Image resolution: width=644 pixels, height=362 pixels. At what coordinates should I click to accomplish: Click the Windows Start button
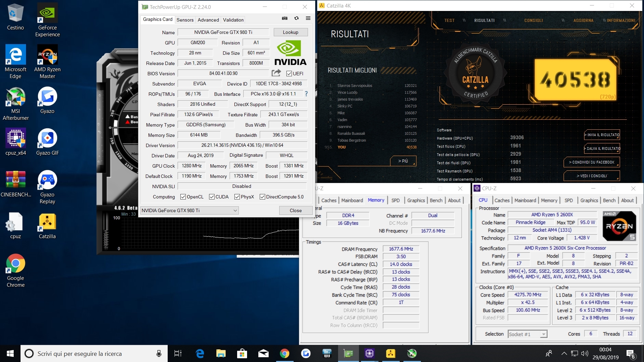tap(10, 353)
